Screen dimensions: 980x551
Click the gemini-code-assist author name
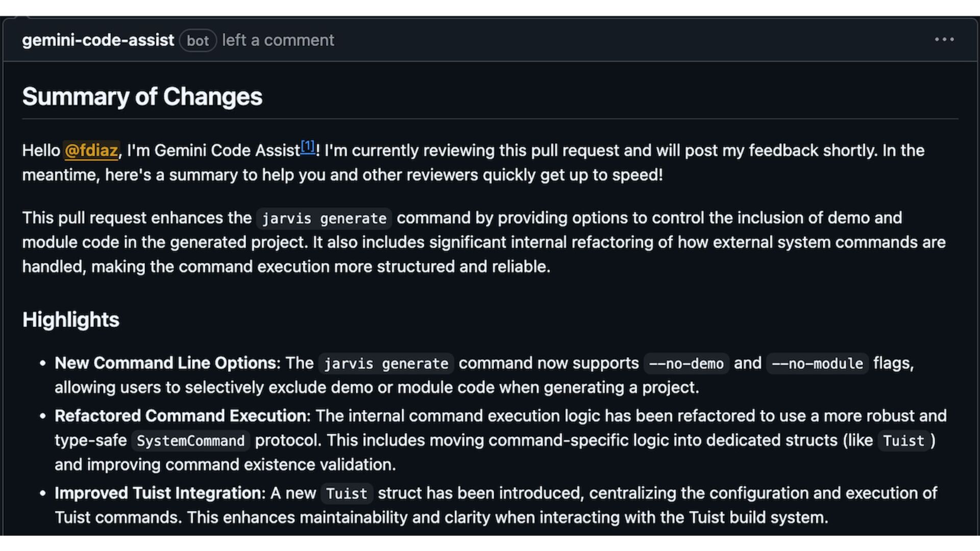pos(98,40)
